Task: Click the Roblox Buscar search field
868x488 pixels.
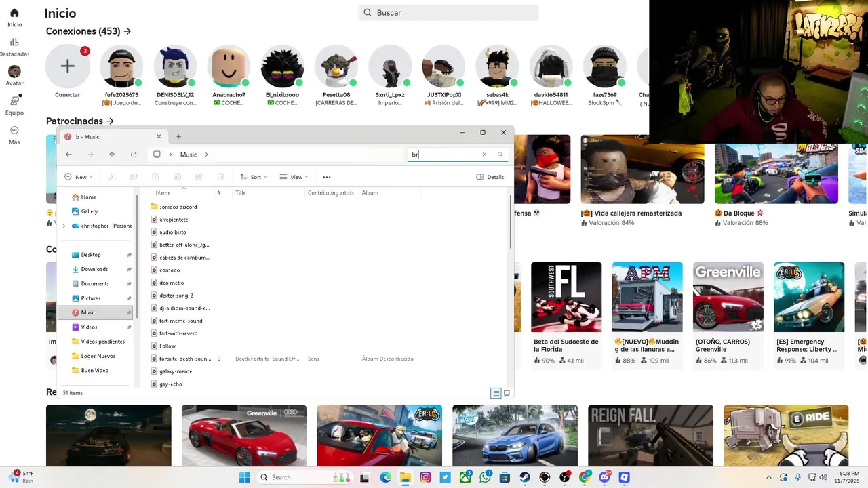Action: (448, 12)
